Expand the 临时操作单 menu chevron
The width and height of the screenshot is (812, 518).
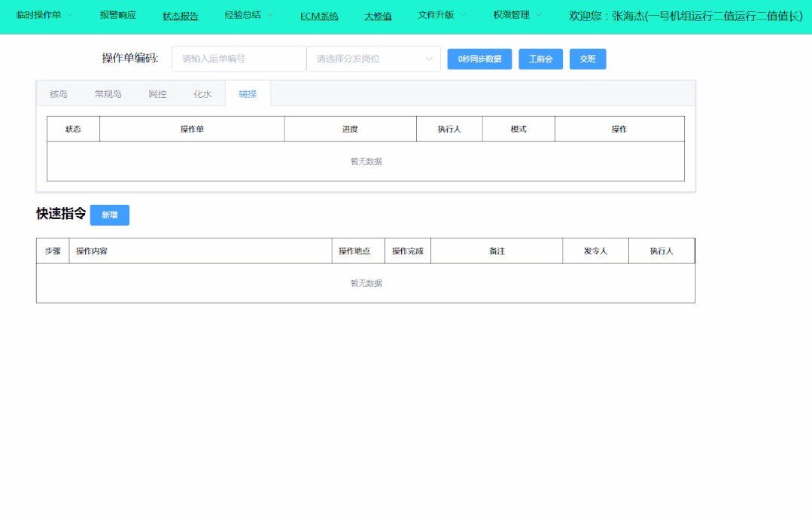(x=70, y=15)
